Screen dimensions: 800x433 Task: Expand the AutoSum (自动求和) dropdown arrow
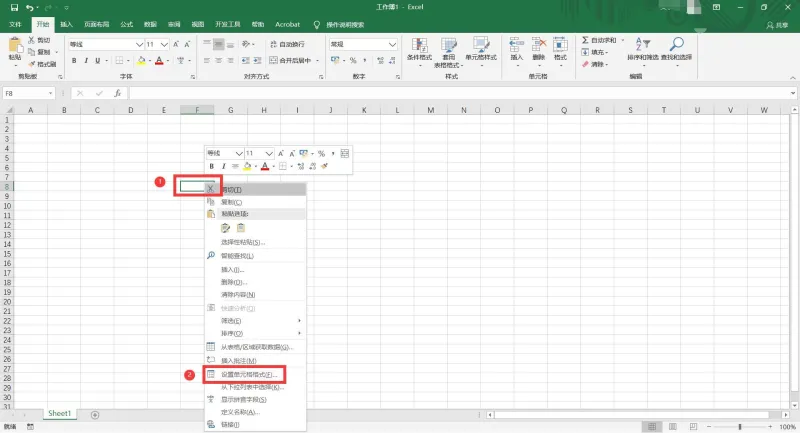click(x=622, y=40)
